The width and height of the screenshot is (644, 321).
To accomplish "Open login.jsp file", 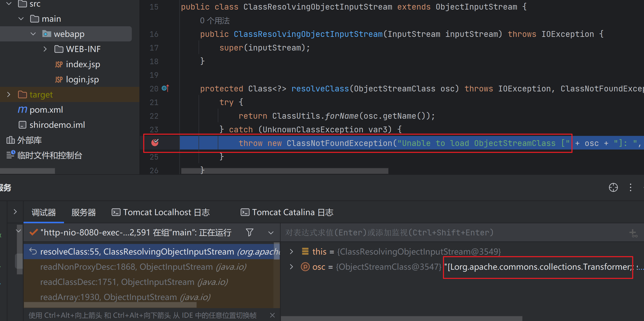I will tap(82, 79).
